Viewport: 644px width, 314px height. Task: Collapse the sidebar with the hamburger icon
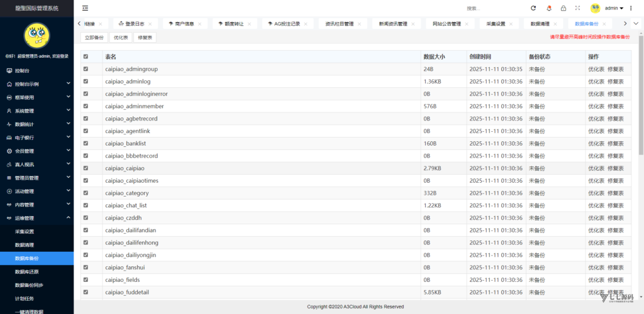pos(85,8)
